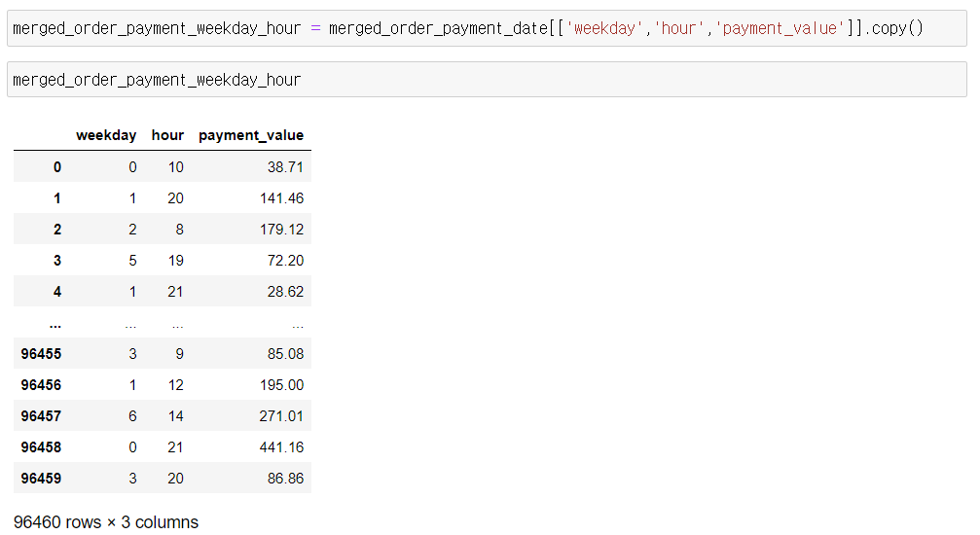The image size is (980, 535).
Task: Click payment value 72.20
Action: coord(285,261)
